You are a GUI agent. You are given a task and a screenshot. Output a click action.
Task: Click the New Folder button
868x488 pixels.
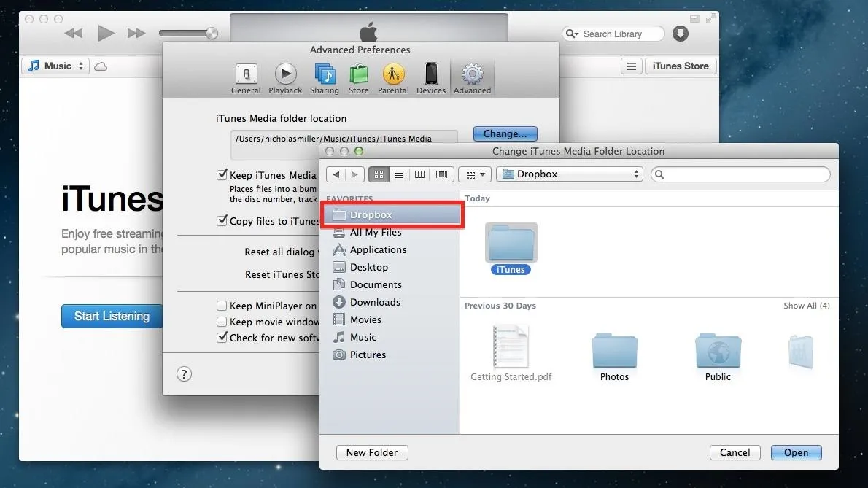tap(372, 452)
